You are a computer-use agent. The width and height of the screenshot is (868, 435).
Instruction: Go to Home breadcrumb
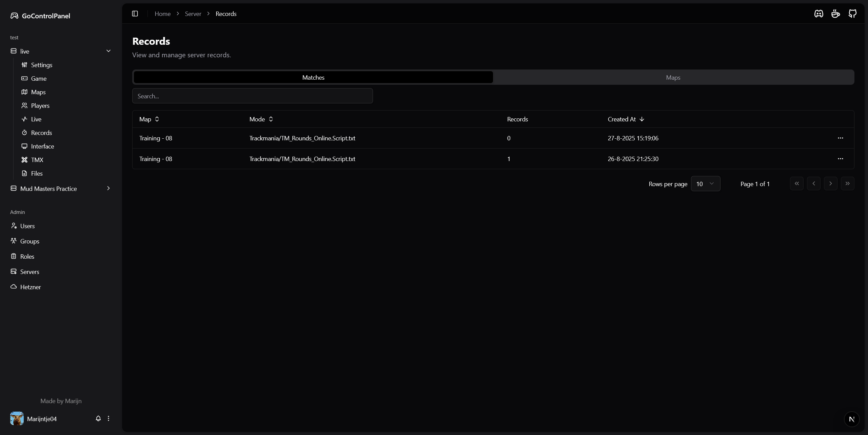(x=162, y=14)
